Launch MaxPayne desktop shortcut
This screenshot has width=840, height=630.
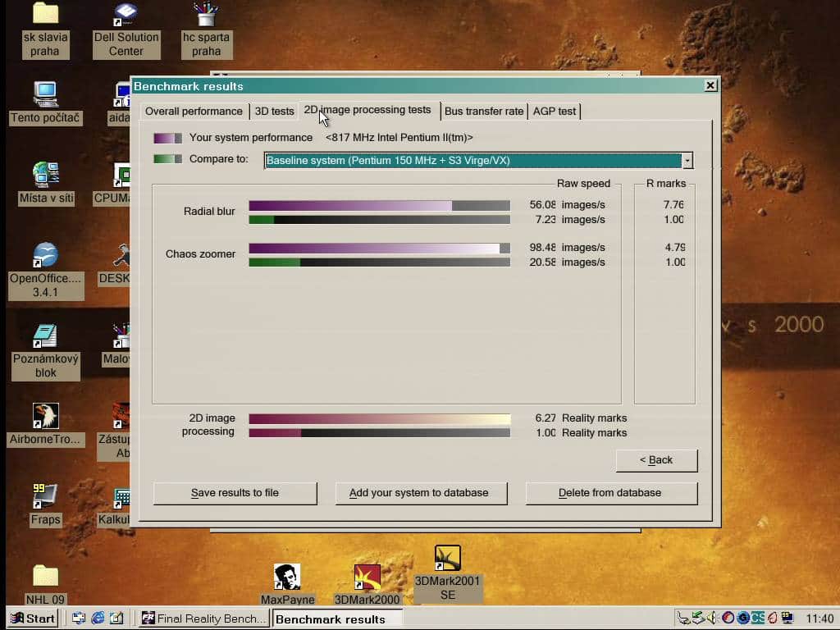pyautogui.click(x=287, y=584)
